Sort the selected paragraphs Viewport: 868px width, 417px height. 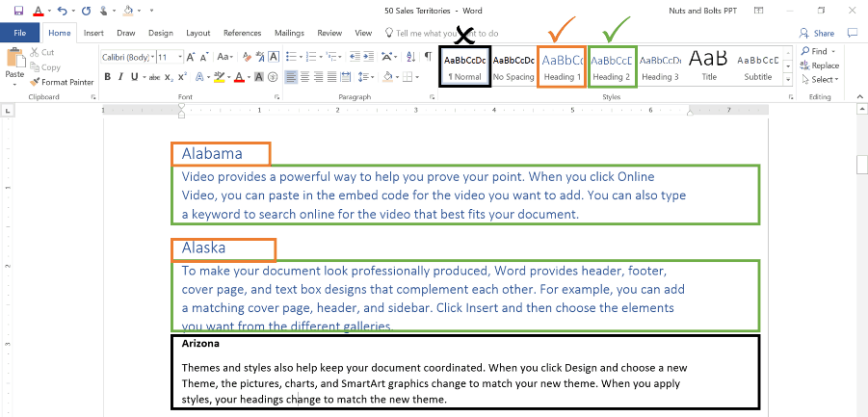tap(410, 57)
